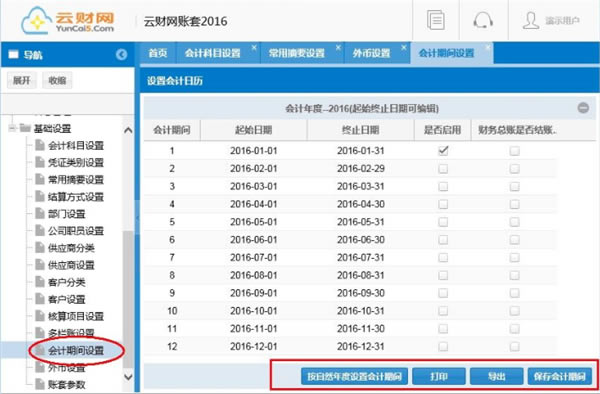Viewport: 600px width, 394px height.
Task: Open 供应商设置 in the tree
Action: pos(71,265)
